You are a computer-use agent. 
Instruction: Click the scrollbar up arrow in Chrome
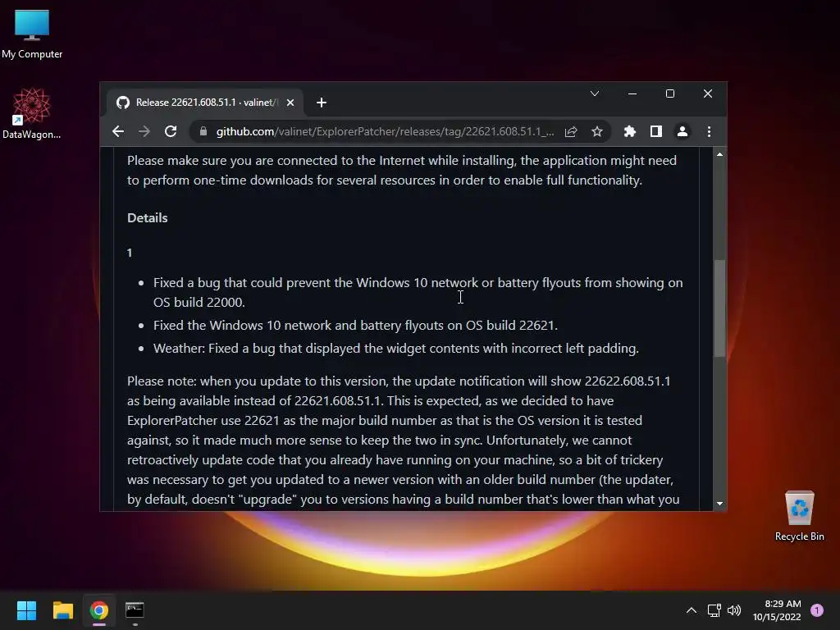[x=719, y=154]
